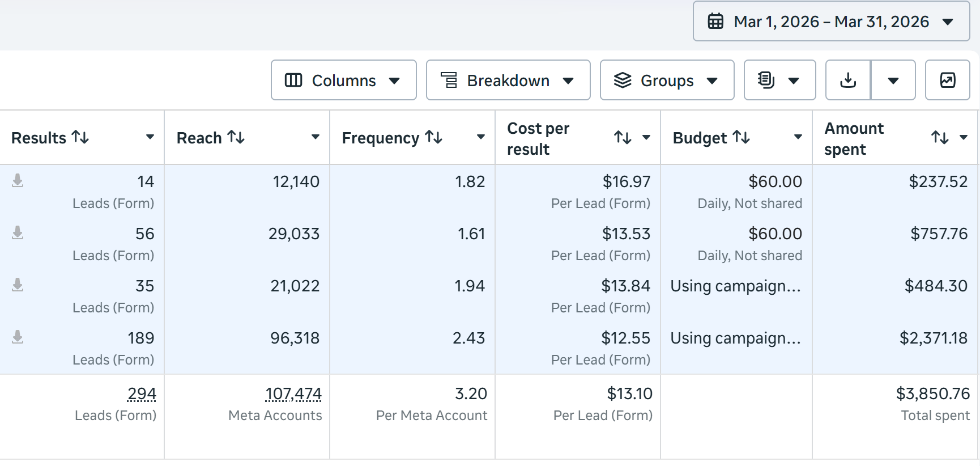Open the Reach column menu arrow
Viewport: 980px width, 466px height.
tap(316, 137)
